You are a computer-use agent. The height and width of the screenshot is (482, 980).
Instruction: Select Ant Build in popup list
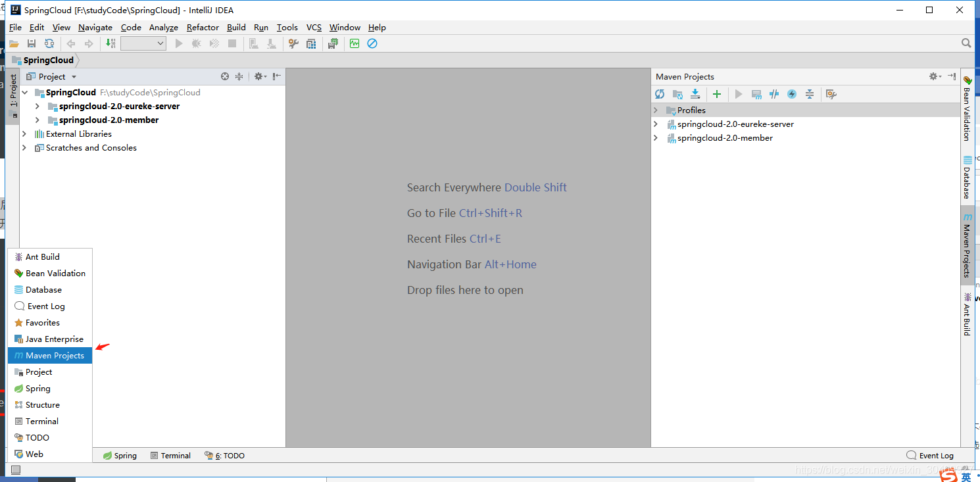click(50, 256)
